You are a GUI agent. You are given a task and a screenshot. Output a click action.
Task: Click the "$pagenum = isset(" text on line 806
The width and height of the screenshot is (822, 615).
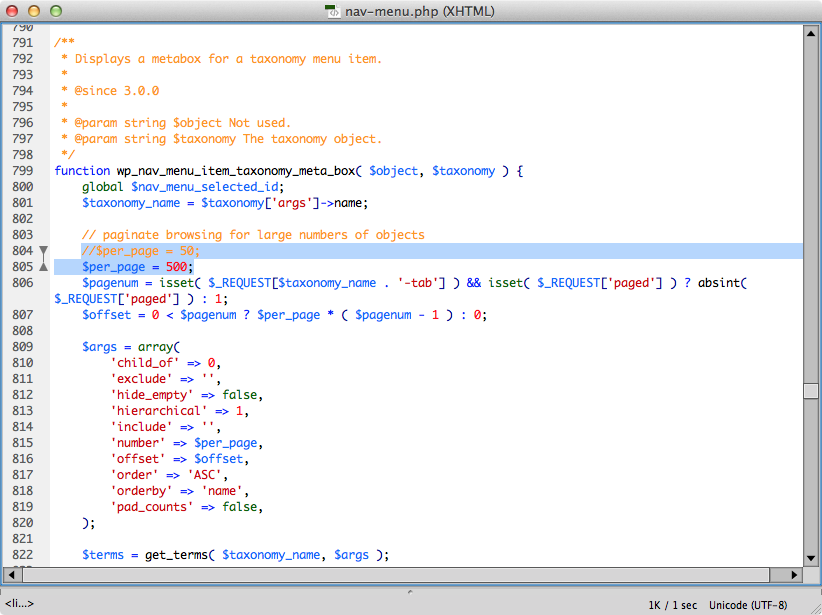click(141, 283)
